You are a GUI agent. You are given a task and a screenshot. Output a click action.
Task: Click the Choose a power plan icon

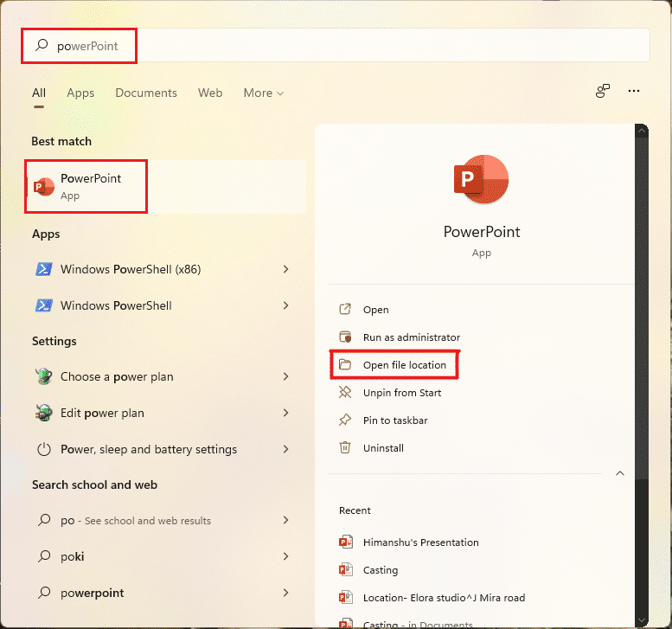tap(44, 376)
